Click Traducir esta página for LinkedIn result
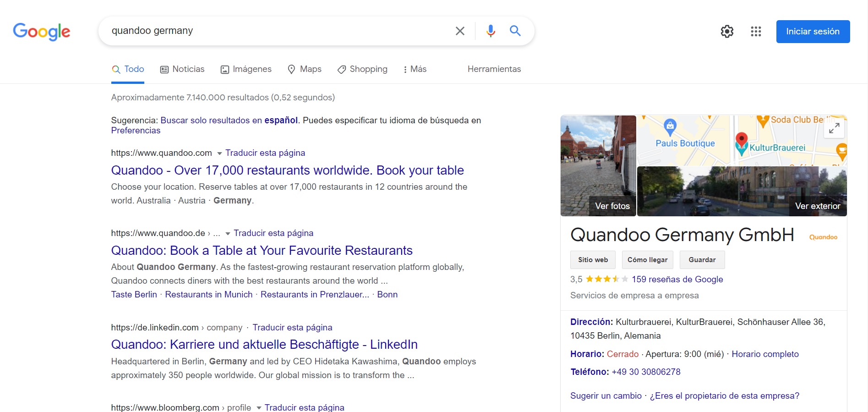The image size is (868, 412). [x=292, y=328]
